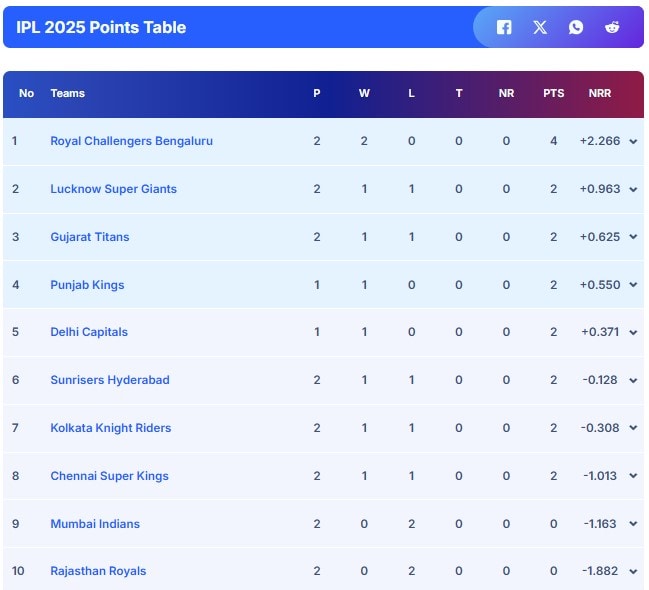Expand the Mumbai Indians row chevron
This screenshot has width=649, height=590.
(633, 524)
